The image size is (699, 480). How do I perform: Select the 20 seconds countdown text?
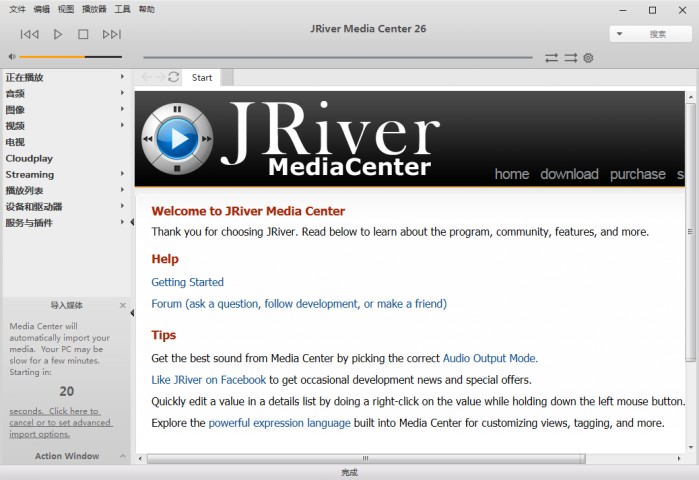coord(66,391)
